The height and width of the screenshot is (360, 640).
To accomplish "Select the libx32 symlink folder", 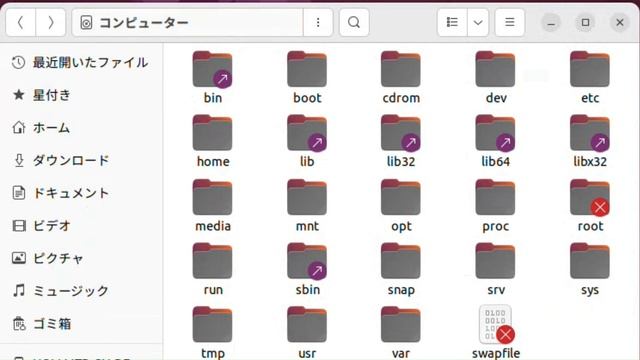I will pyautogui.click(x=590, y=133).
